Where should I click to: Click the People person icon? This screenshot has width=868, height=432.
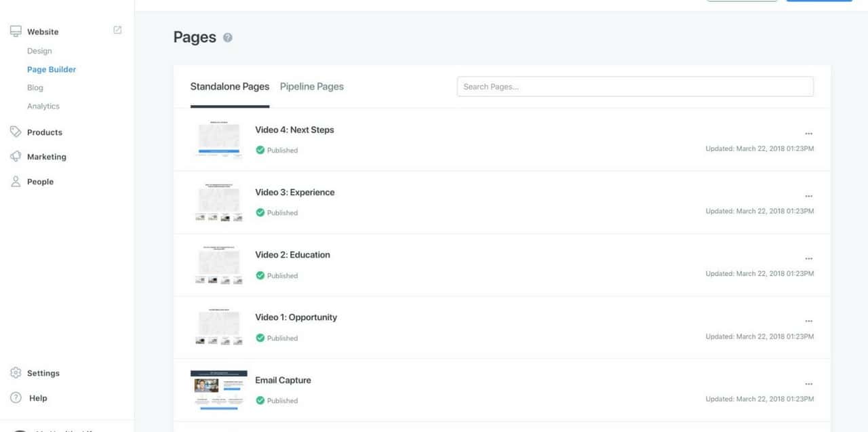16,181
